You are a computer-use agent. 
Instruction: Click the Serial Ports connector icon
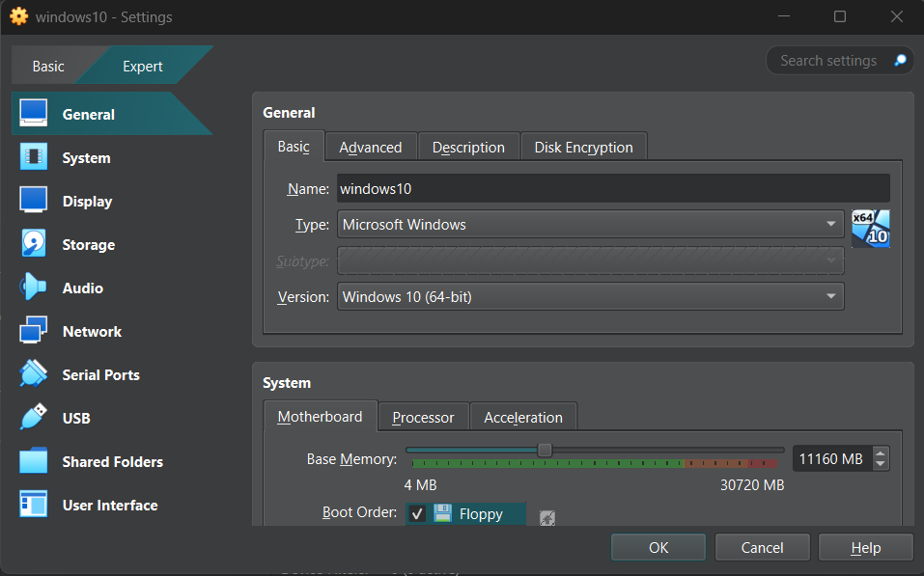(33, 374)
